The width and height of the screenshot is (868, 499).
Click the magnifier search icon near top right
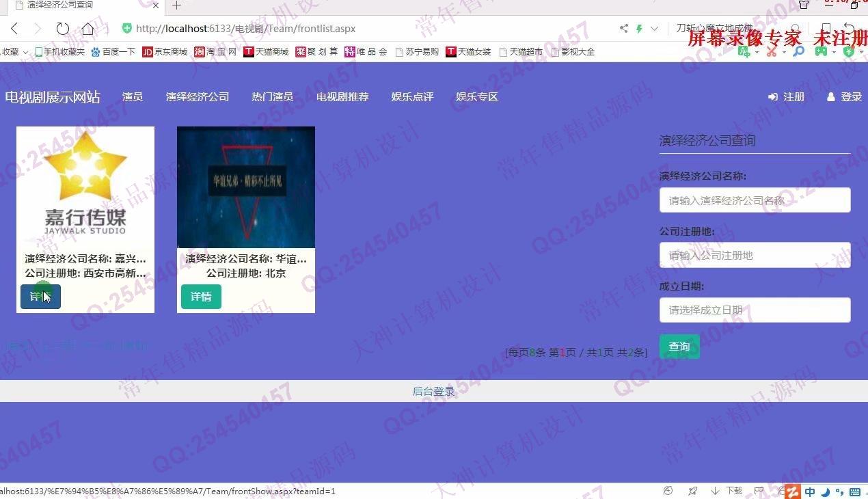798,51
